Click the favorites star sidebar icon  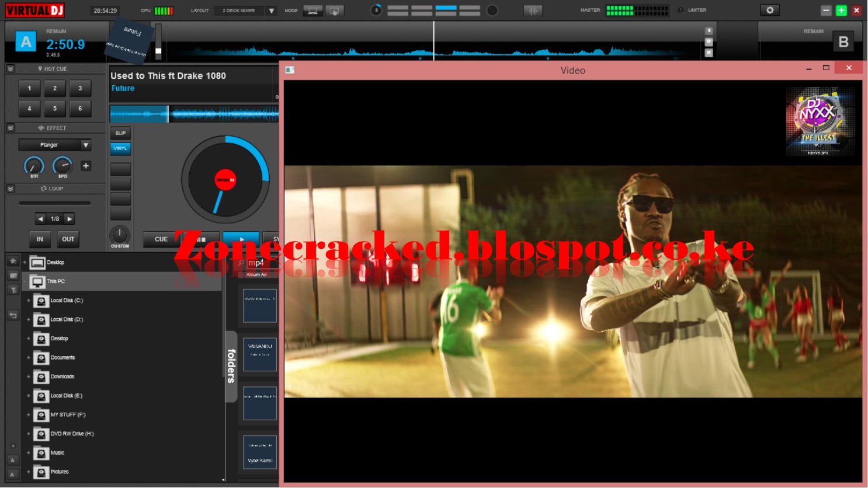[x=13, y=261]
